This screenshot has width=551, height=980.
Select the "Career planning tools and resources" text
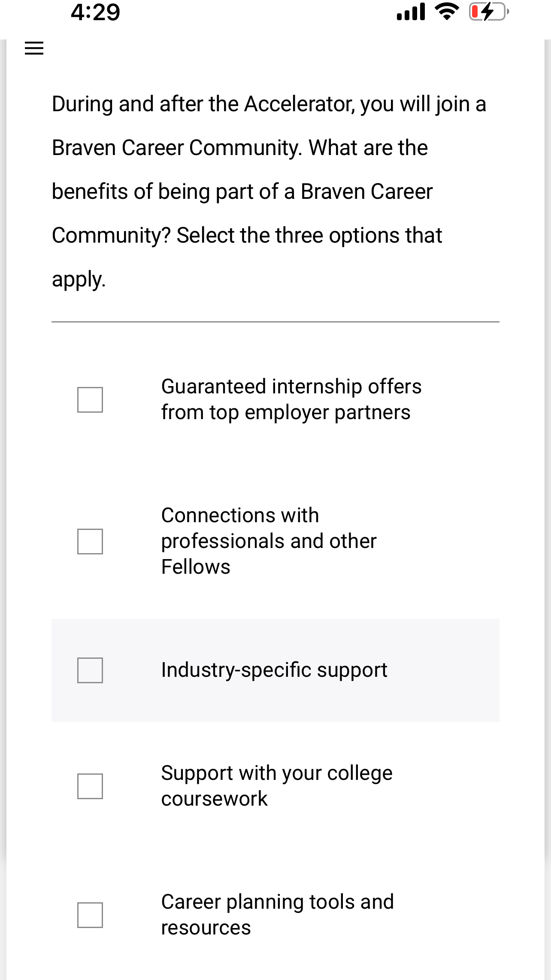pos(277,915)
